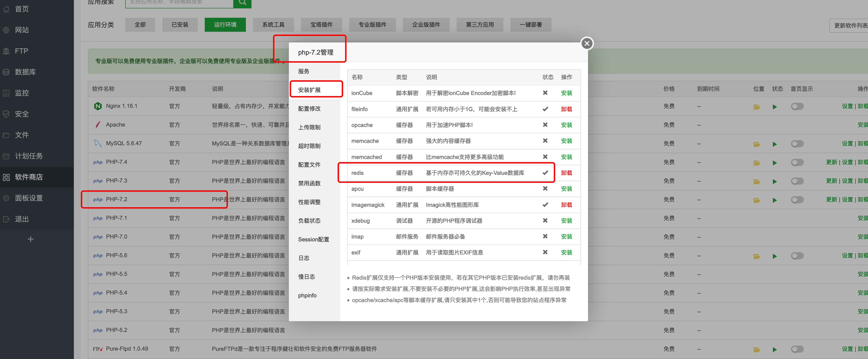Viewport: 868px width, 359px height.
Task: Open MySQL 5.6.47 folder location icon
Action: pyautogui.click(x=757, y=144)
